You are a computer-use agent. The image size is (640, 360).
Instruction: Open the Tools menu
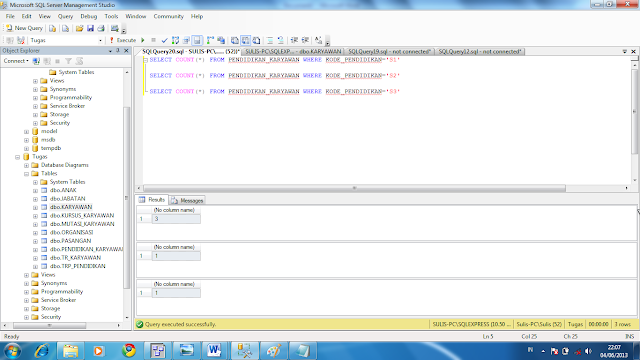111,16
